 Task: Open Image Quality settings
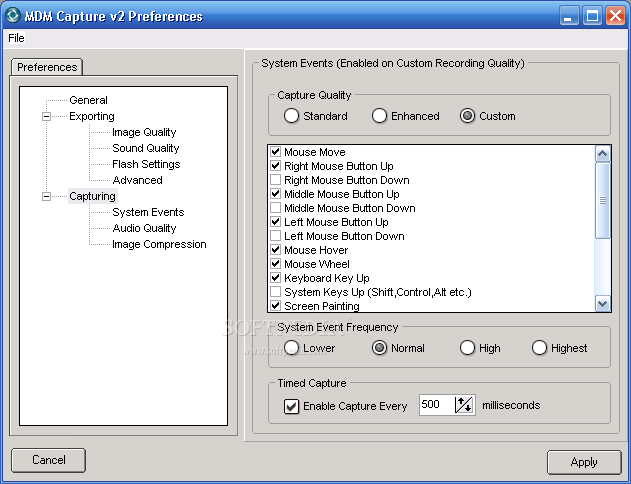144,132
